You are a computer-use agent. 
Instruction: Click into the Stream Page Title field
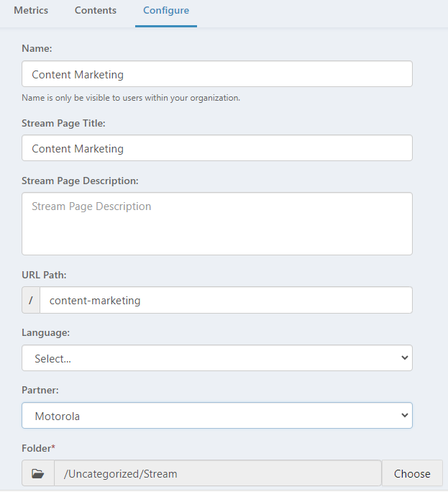(217, 148)
